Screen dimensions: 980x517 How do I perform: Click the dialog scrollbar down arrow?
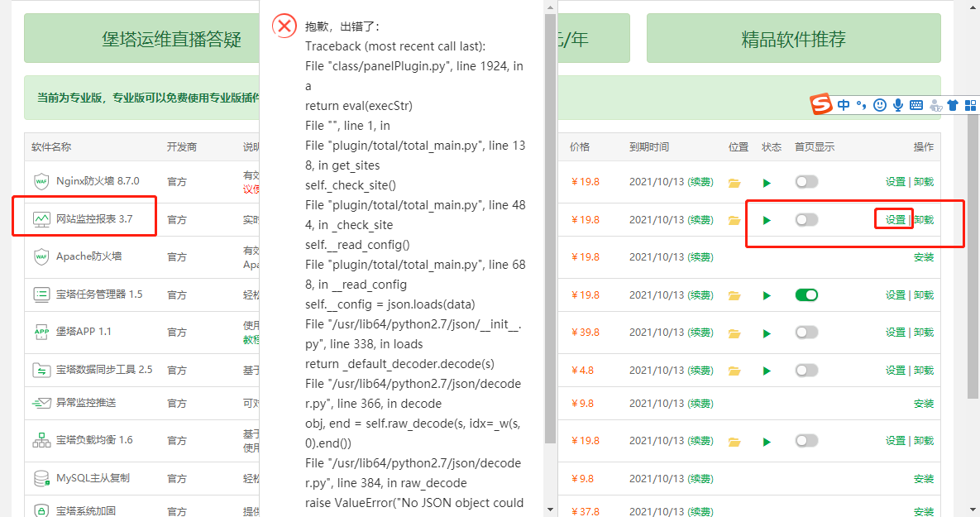[x=550, y=510]
